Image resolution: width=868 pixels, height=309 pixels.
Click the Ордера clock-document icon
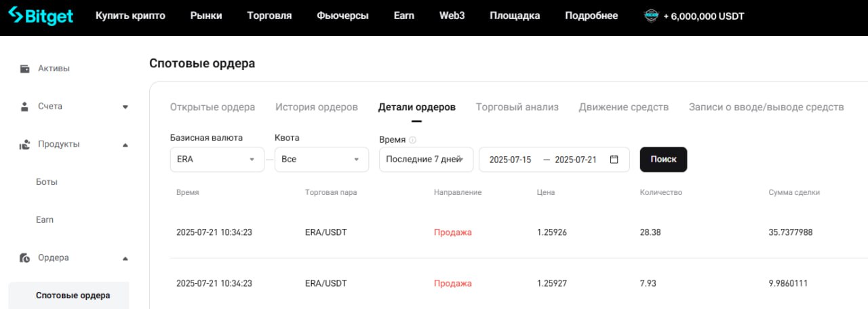coord(25,258)
